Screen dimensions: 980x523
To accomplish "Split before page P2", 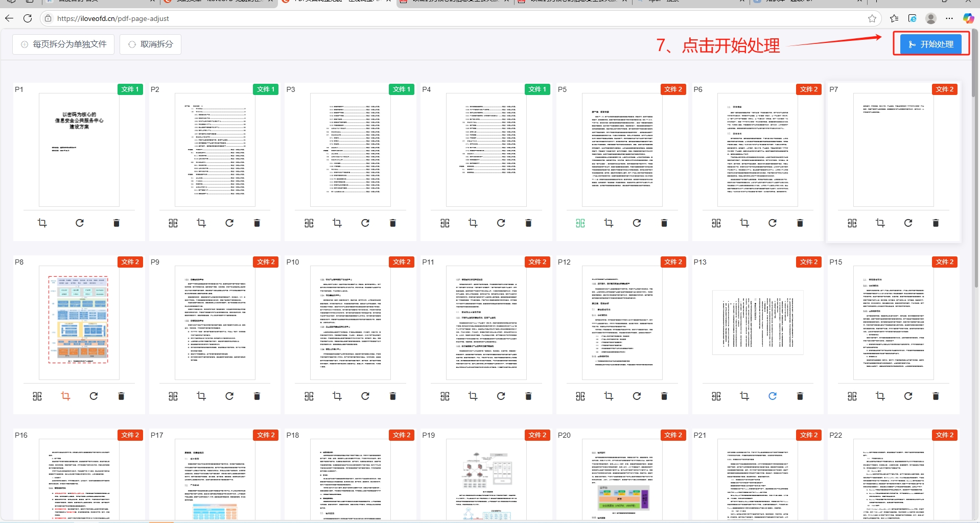I will pos(173,223).
